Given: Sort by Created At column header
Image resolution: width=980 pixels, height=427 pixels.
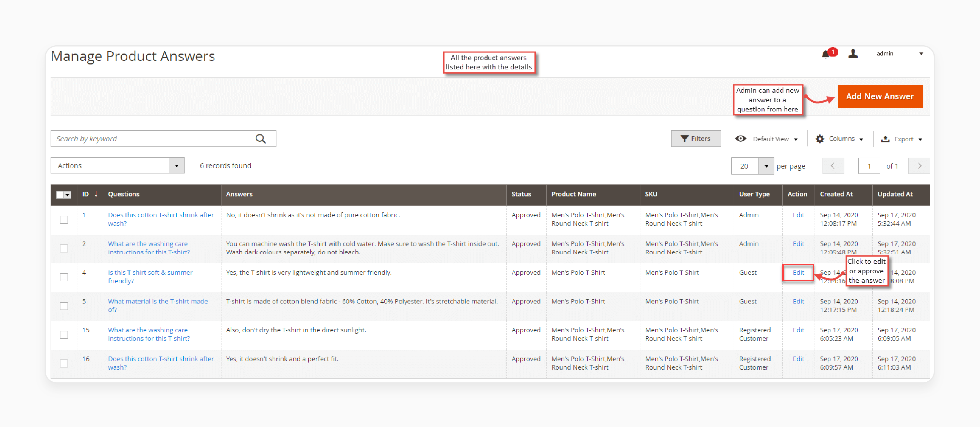Looking at the screenshot, I should [x=836, y=194].
